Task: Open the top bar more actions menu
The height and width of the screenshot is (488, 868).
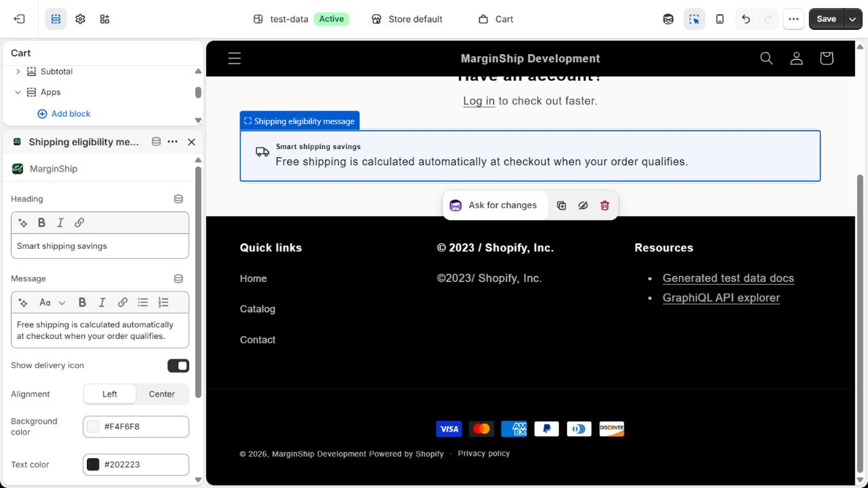Action: 794,19
